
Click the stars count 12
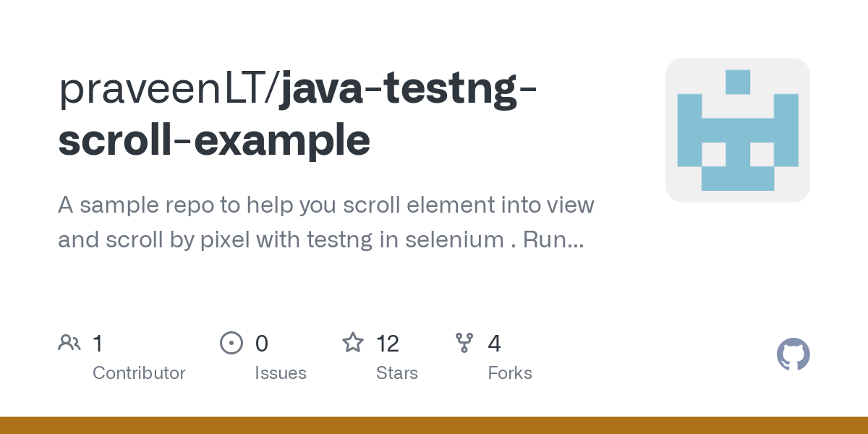388,343
